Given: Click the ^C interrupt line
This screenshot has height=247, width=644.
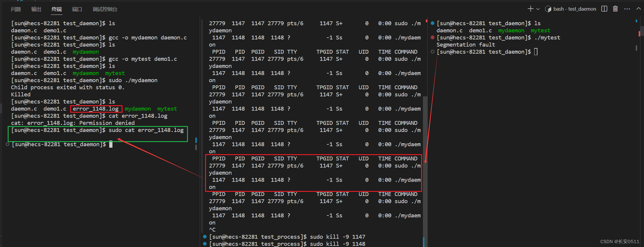Looking at the screenshot, I should 212,230.
